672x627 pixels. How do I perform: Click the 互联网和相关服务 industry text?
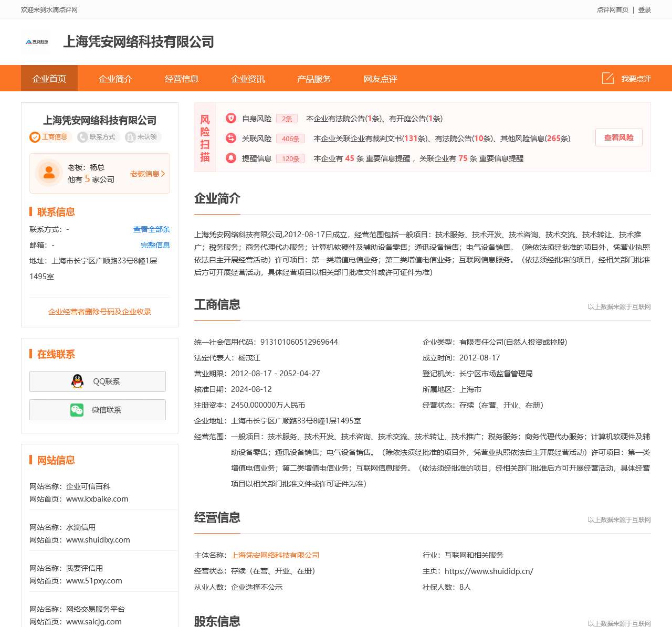[474, 555]
